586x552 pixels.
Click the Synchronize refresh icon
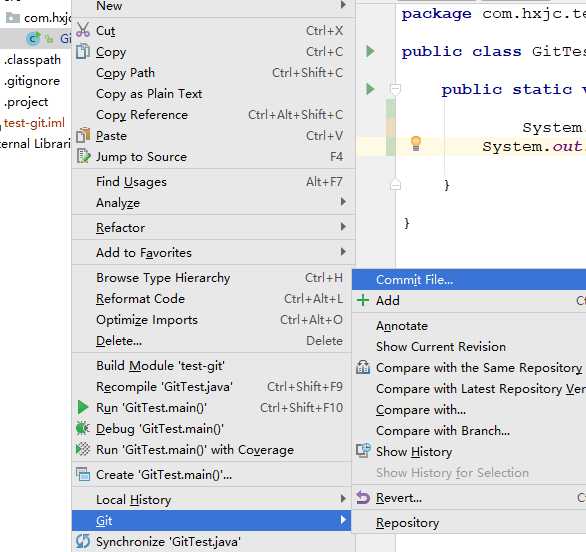[83, 541]
